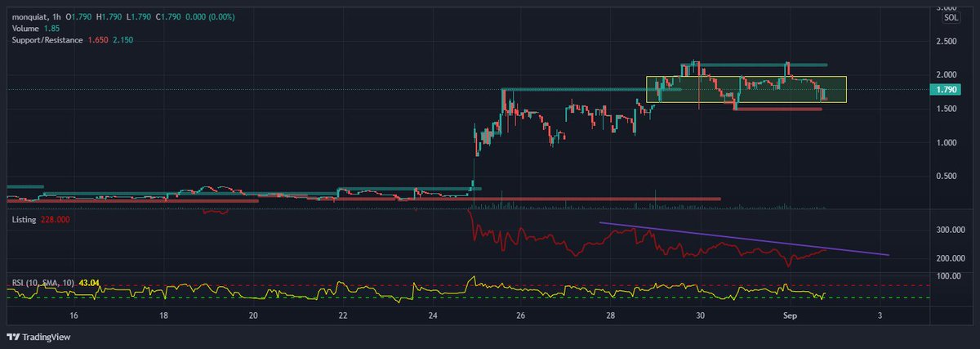Click the 2.500 price axis label
Viewport: 980px width, 349px height.
(x=946, y=41)
